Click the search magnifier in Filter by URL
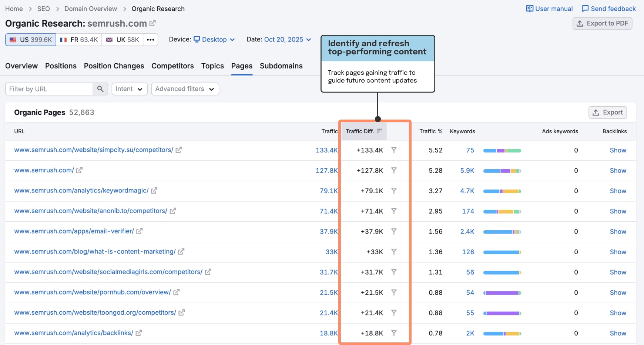 (x=100, y=89)
